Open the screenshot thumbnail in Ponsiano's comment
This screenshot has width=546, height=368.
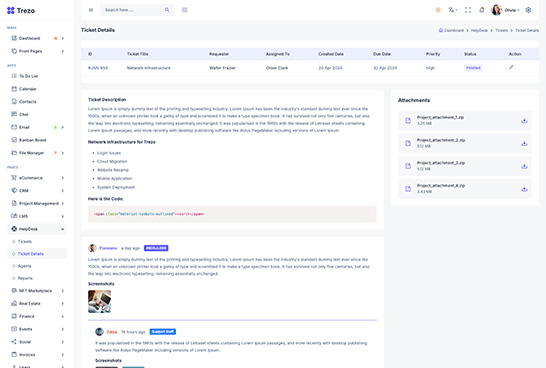[x=100, y=302]
